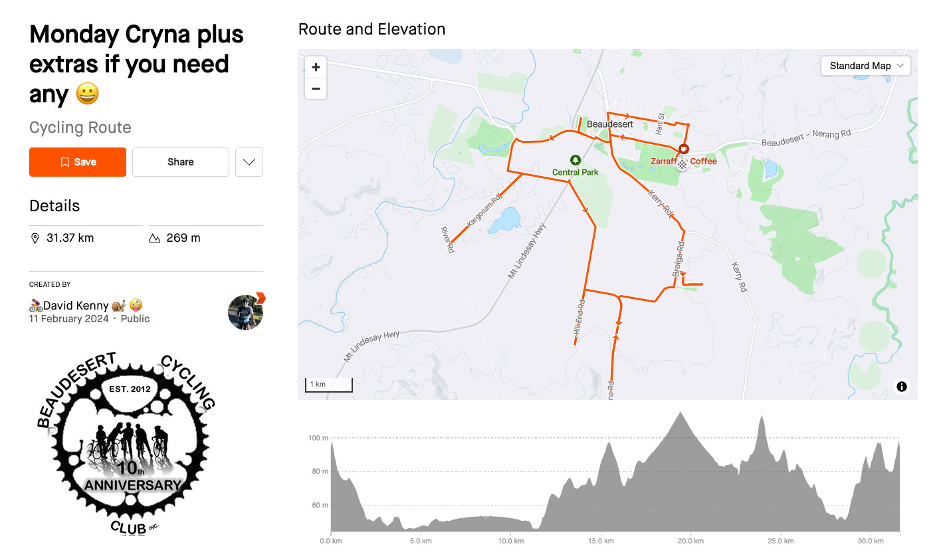
Task: Open the Standard Map style dropdown
Action: [x=866, y=66]
